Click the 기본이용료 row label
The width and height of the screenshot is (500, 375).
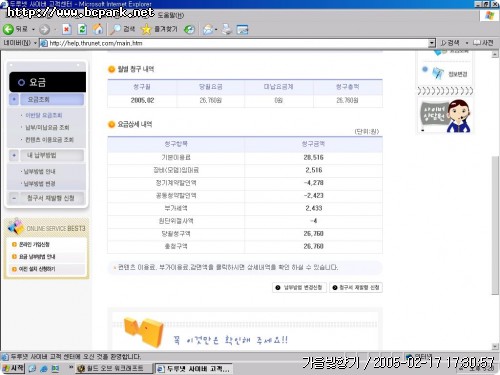(176, 157)
